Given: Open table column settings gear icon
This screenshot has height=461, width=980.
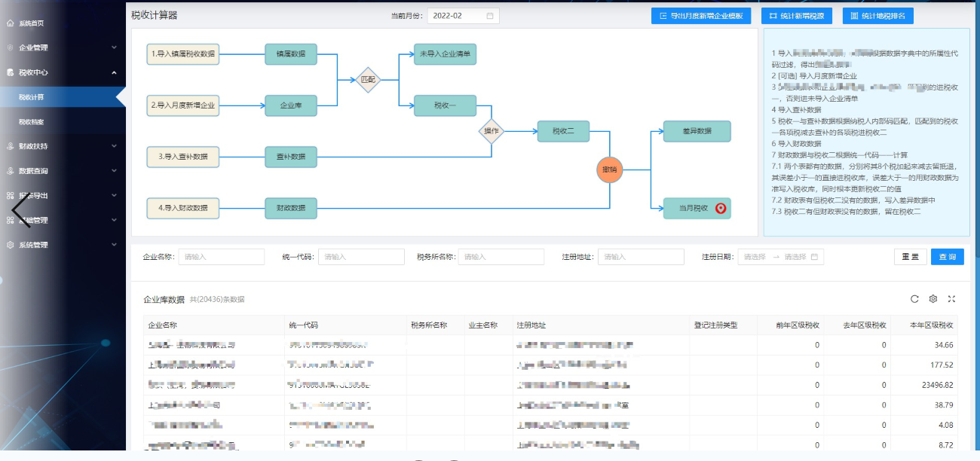Looking at the screenshot, I should [x=933, y=299].
